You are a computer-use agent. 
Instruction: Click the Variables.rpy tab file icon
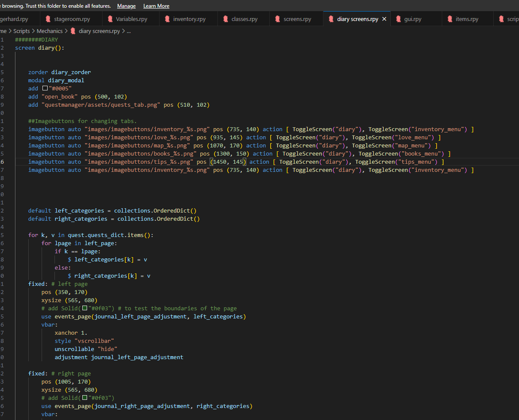tap(110, 19)
